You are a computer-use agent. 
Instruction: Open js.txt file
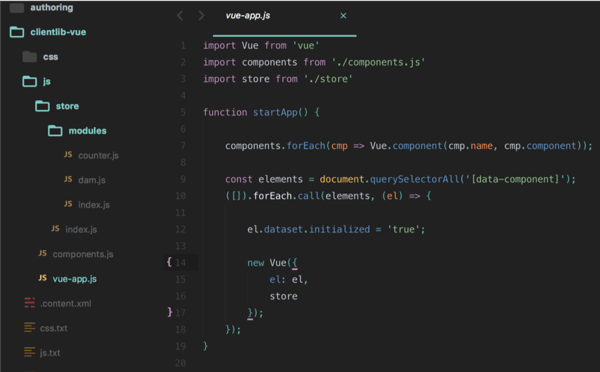50,353
